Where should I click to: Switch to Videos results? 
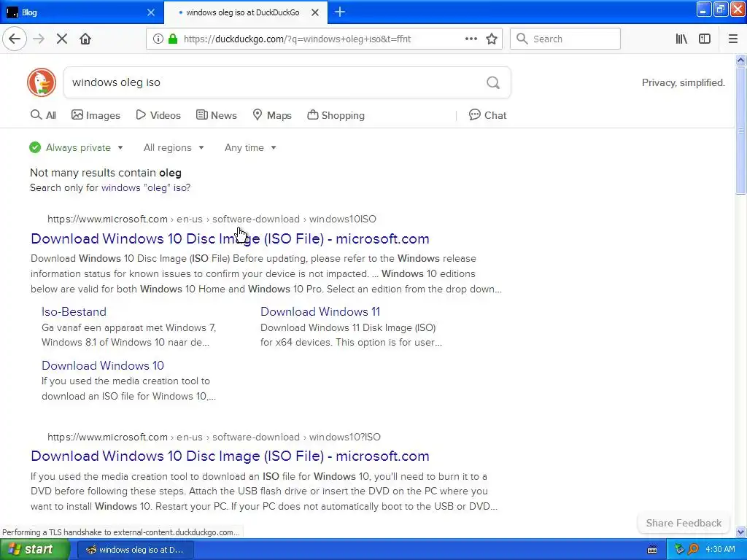pos(158,115)
